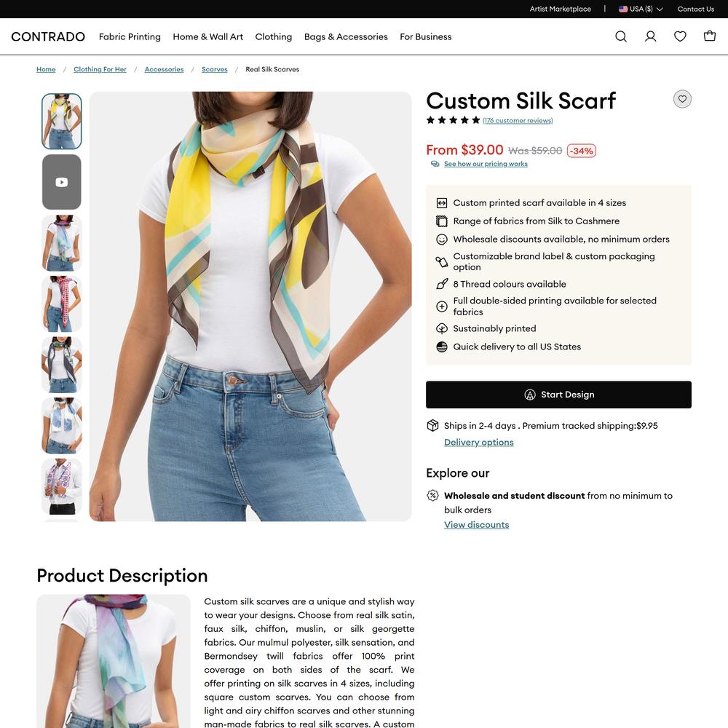Screen dimensions: 728x728
Task: Click the CONTRADO logo
Action: click(48, 36)
